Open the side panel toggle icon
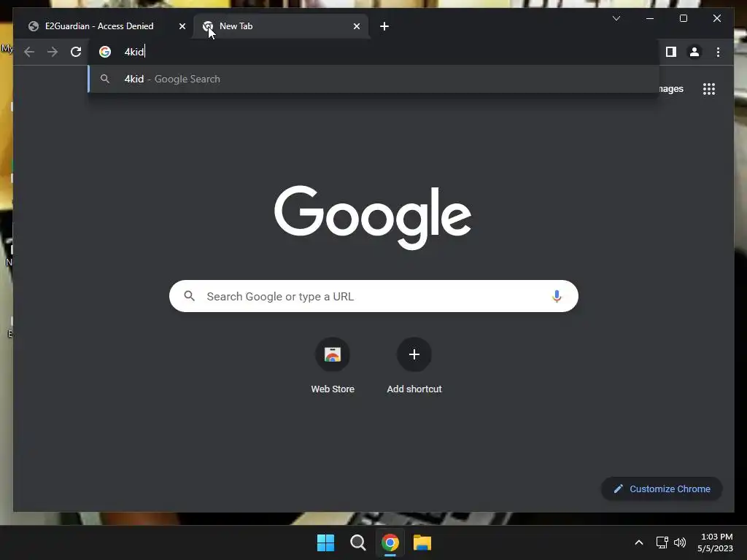Image resolution: width=747 pixels, height=560 pixels. point(671,52)
